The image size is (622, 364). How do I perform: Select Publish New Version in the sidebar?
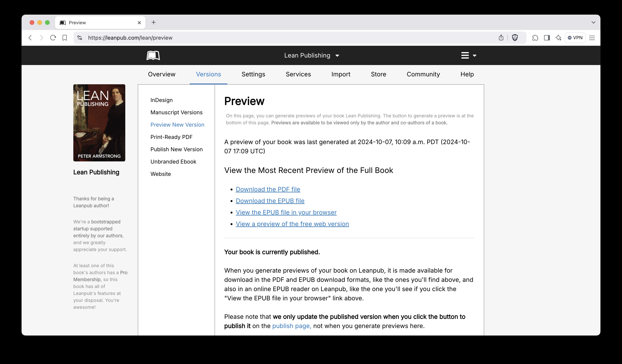coord(176,149)
